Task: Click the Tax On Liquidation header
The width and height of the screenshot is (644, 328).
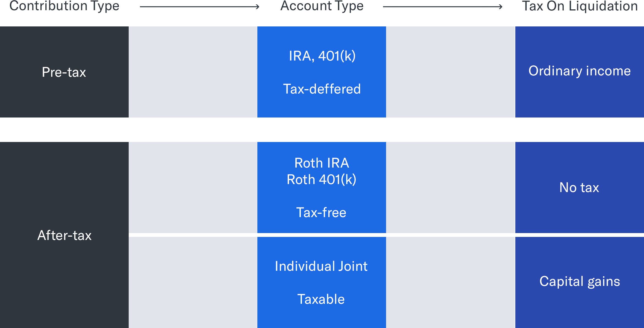Action: pyautogui.click(x=580, y=6)
